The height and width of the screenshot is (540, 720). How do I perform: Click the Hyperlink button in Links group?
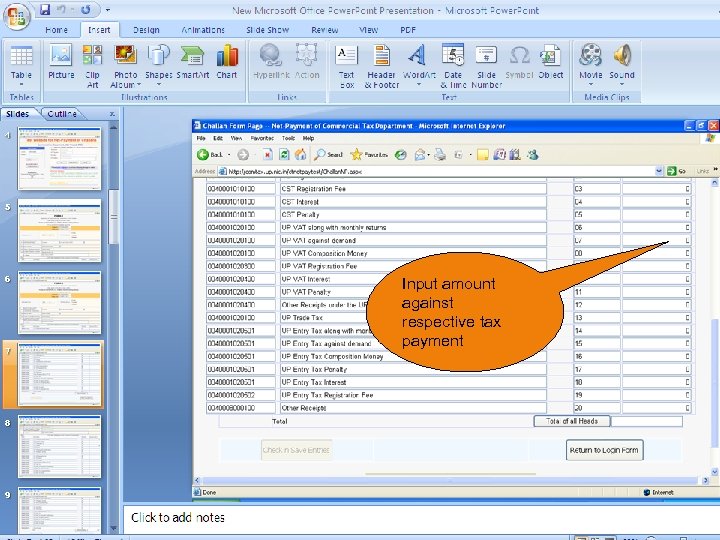click(x=271, y=62)
